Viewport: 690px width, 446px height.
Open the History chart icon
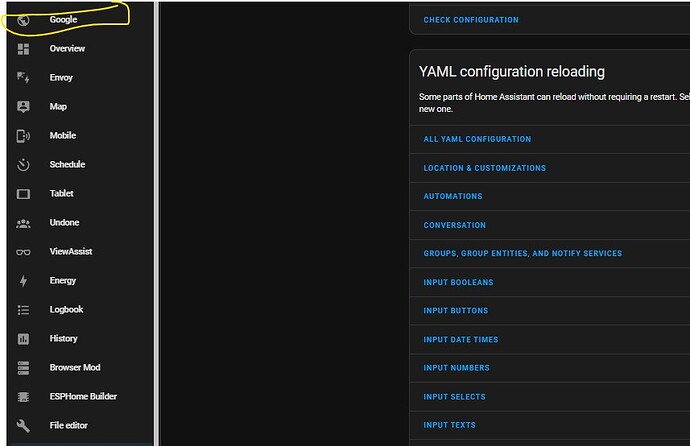coord(23,339)
